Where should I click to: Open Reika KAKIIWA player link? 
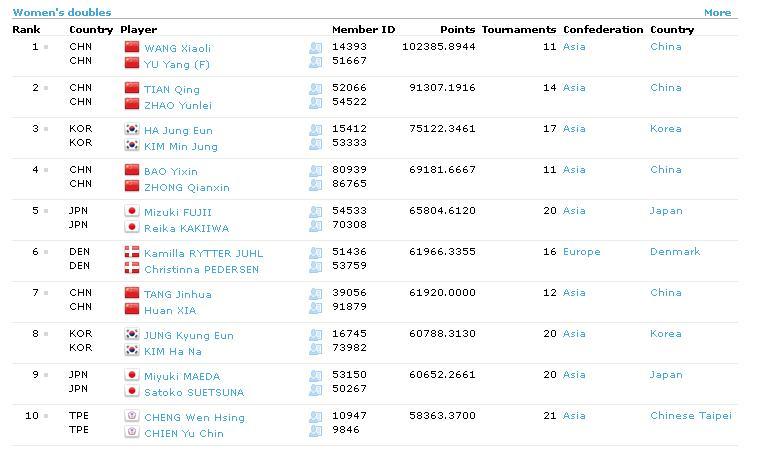[x=186, y=229]
